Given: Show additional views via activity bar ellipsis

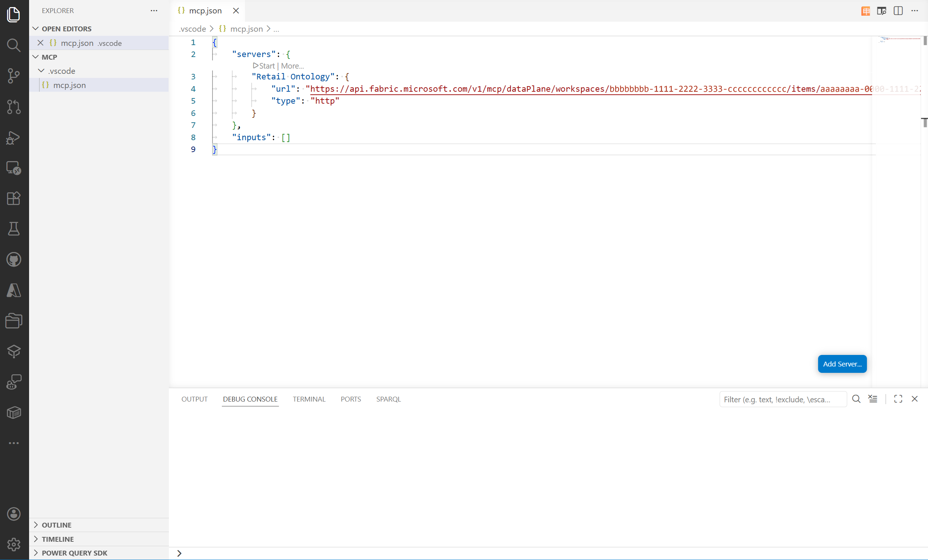Looking at the screenshot, I should pyautogui.click(x=14, y=443).
